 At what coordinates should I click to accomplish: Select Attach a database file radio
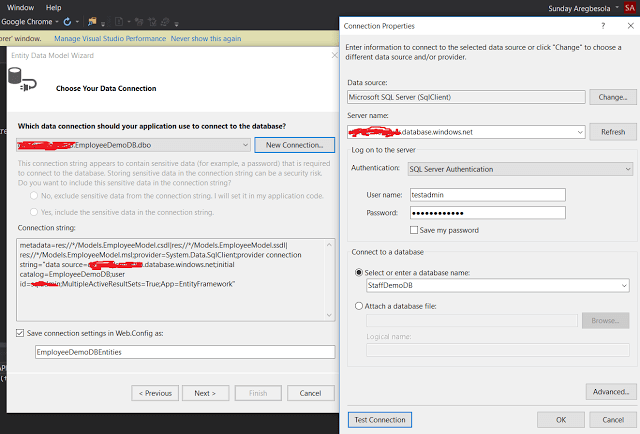pyautogui.click(x=359, y=306)
